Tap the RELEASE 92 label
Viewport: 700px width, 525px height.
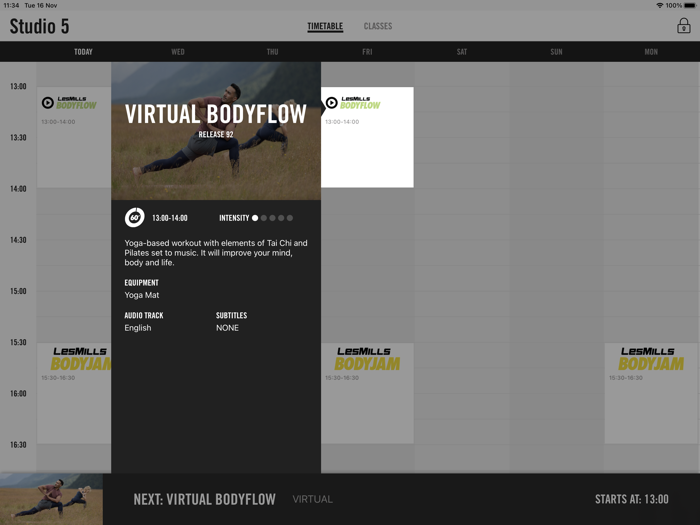pos(216,134)
